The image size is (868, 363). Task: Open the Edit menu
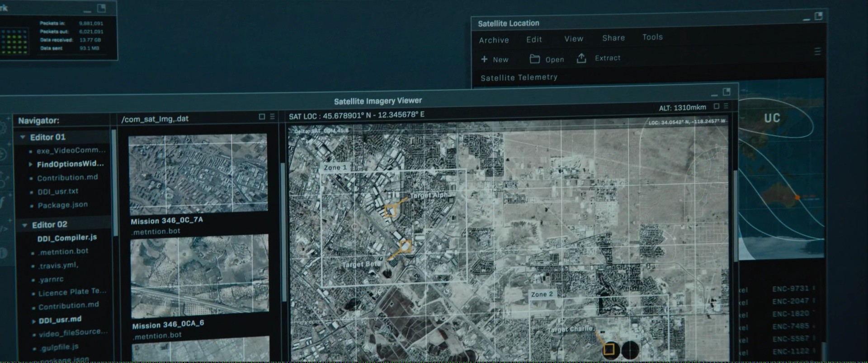click(534, 40)
